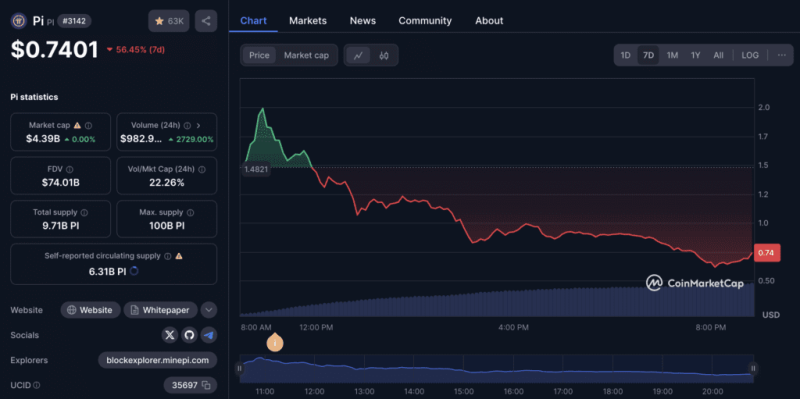Grab right range handle of navigator

[753, 368]
